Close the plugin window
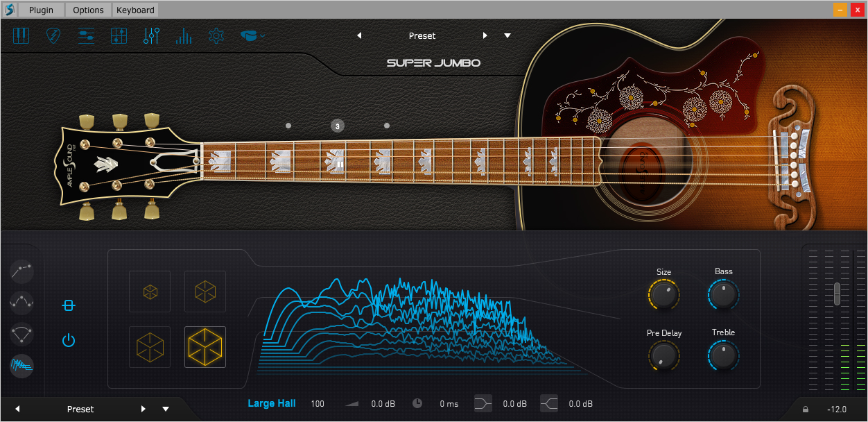This screenshot has width=868, height=422. pyautogui.click(x=856, y=9)
